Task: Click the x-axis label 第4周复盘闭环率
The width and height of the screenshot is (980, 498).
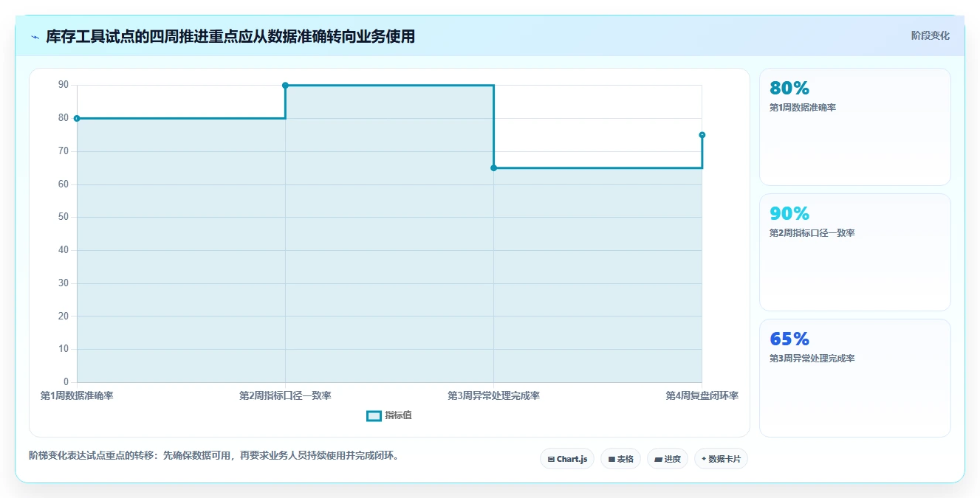Action: coord(702,395)
